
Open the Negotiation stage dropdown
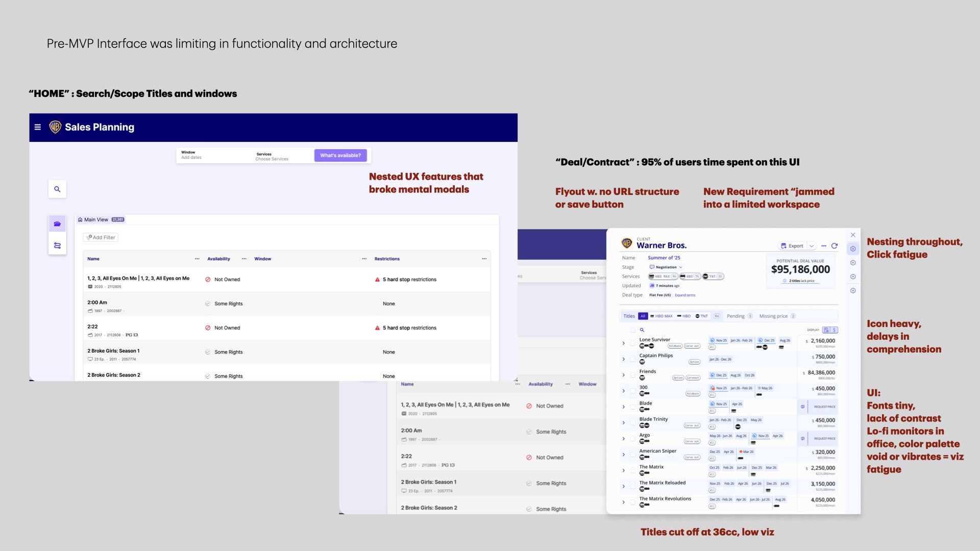(666, 267)
